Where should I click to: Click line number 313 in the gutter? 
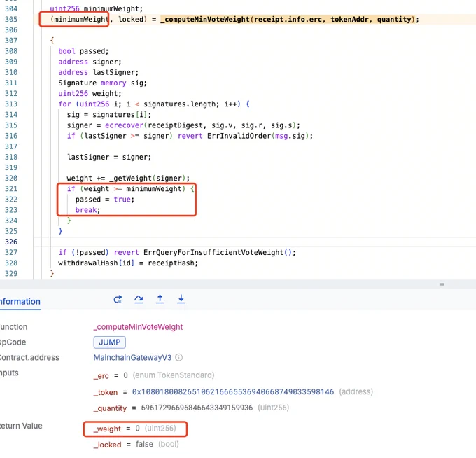(11, 104)
